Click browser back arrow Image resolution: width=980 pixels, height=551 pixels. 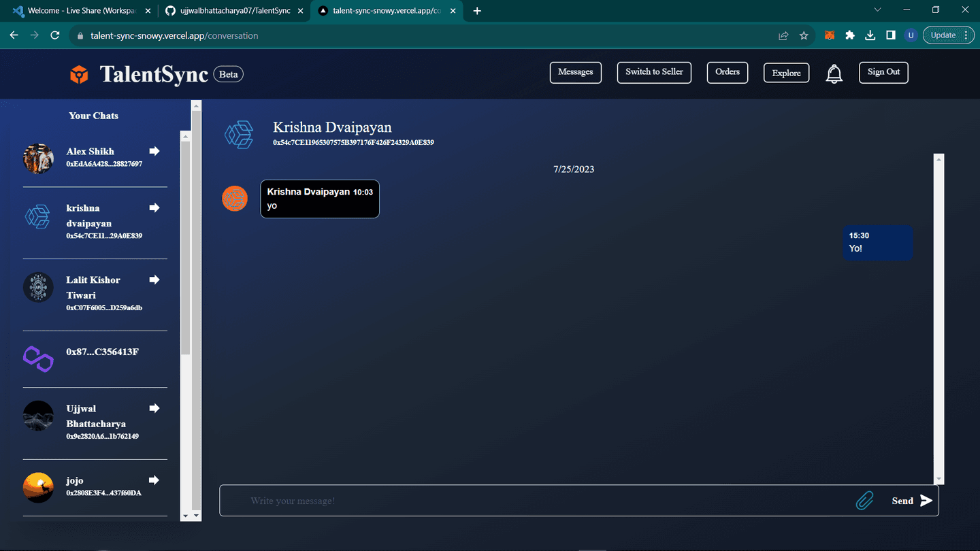tap(14, 35)
